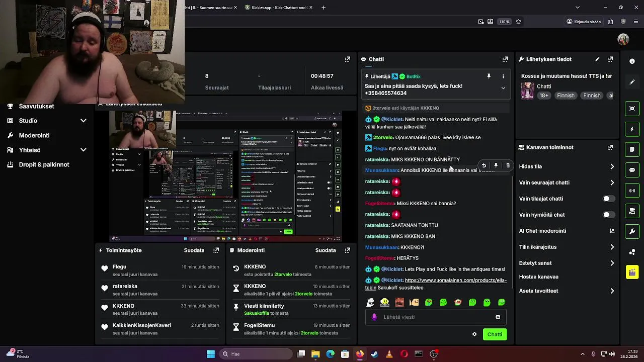Open the info icon in right sidebar

pos(632,61)
